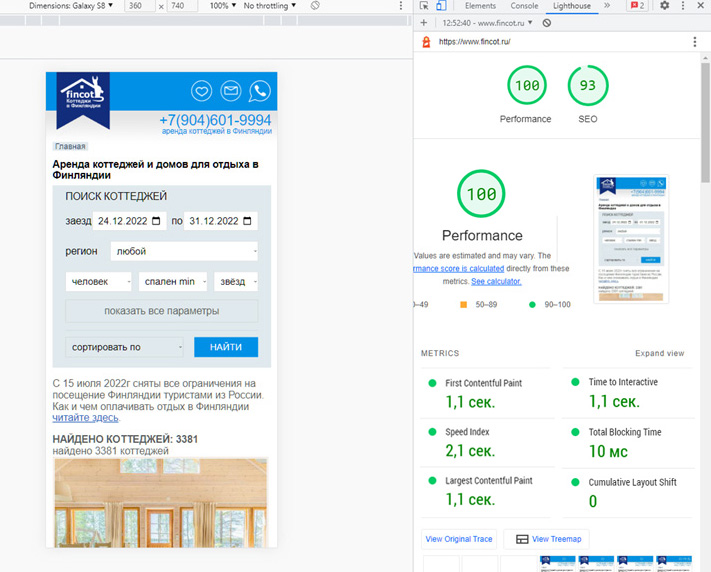Open DevTools settings gear
The width and height of the screenshot is (711, 572).
click(x=664, y=6)
